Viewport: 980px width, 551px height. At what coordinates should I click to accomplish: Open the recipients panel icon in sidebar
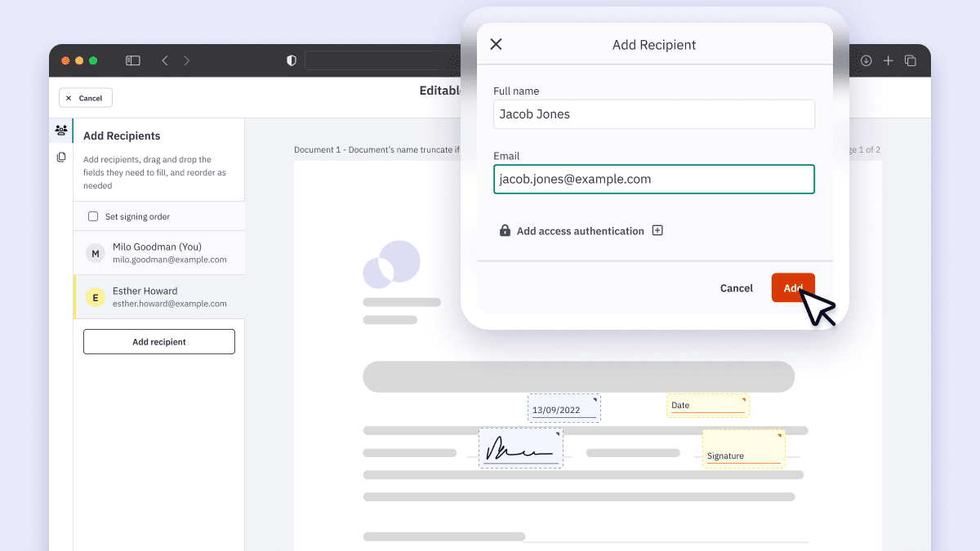coord(61,130)
